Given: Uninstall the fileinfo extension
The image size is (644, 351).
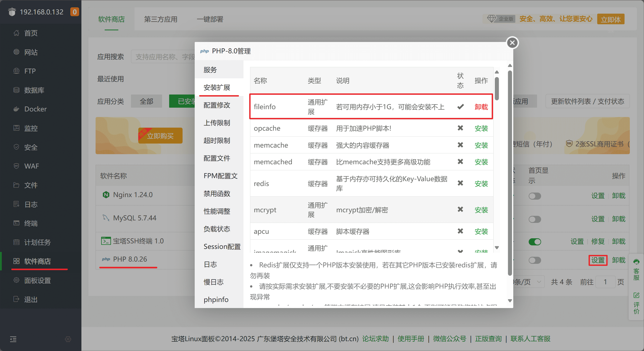Looking at the screenshot, I should [x=481, y=107].
